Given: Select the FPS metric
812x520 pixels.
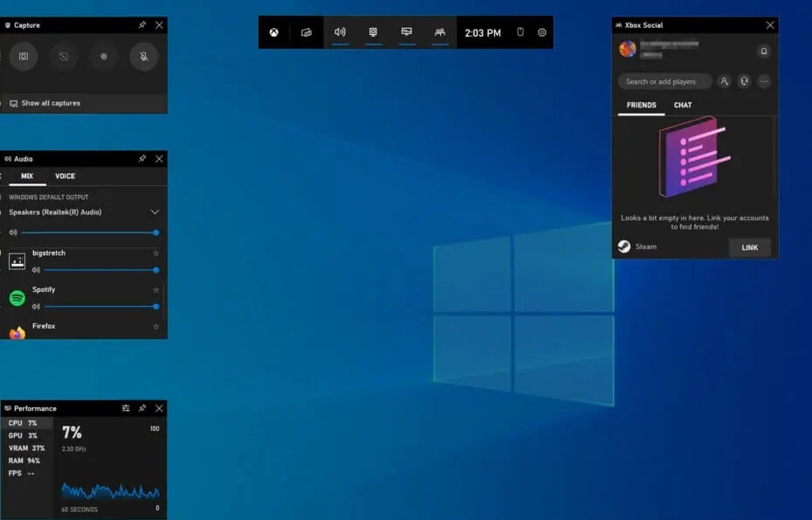Looking at the screenshot, I should tap(27, 473).
